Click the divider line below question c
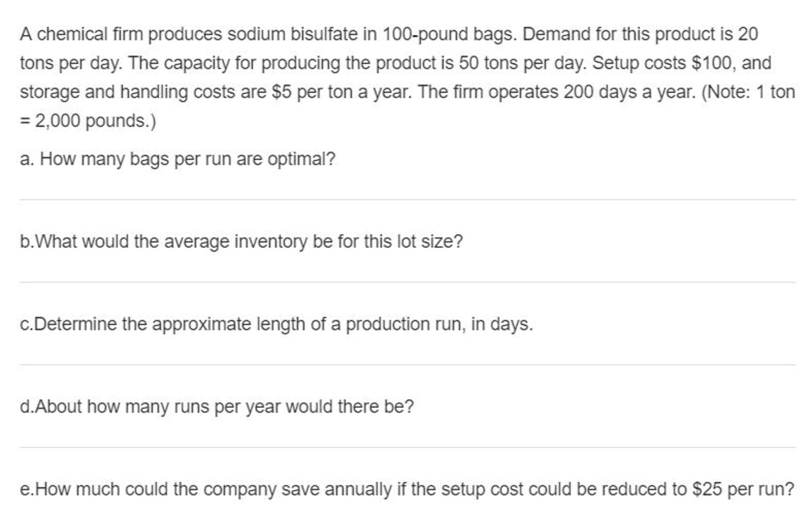Screen dimensions: 812x516 click(408, 365)
